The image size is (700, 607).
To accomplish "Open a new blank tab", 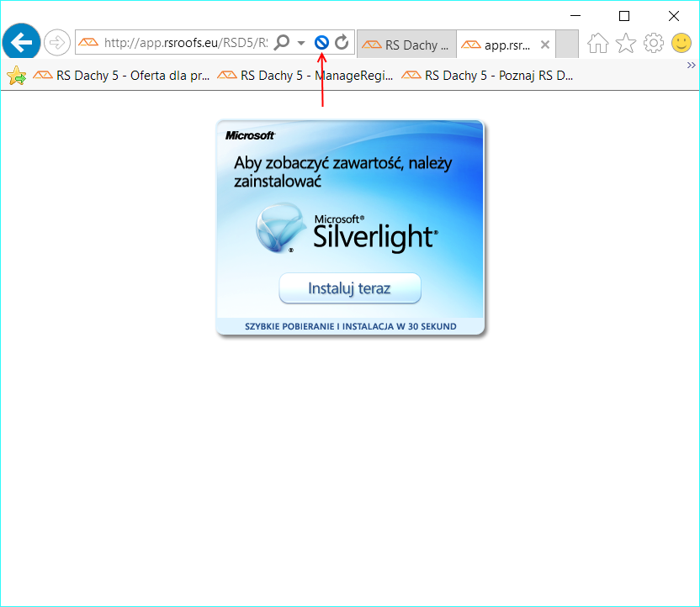I will tap(568, 45).
